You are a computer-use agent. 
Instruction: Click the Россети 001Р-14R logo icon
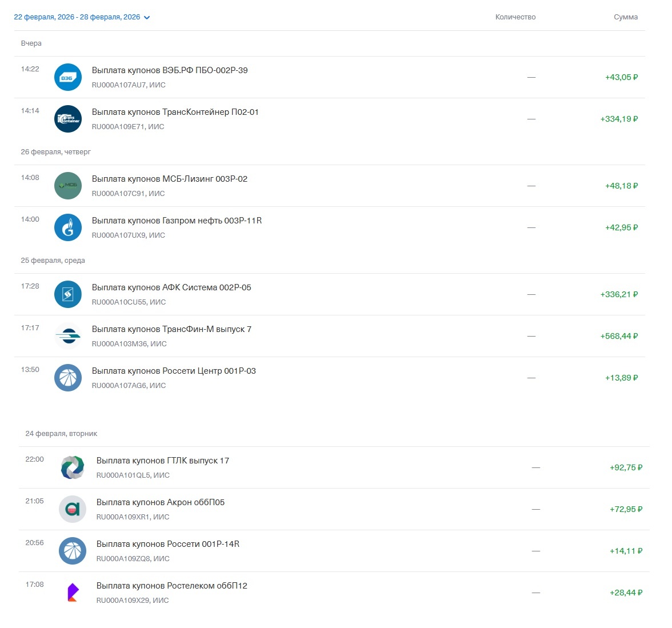coord(73,551)
